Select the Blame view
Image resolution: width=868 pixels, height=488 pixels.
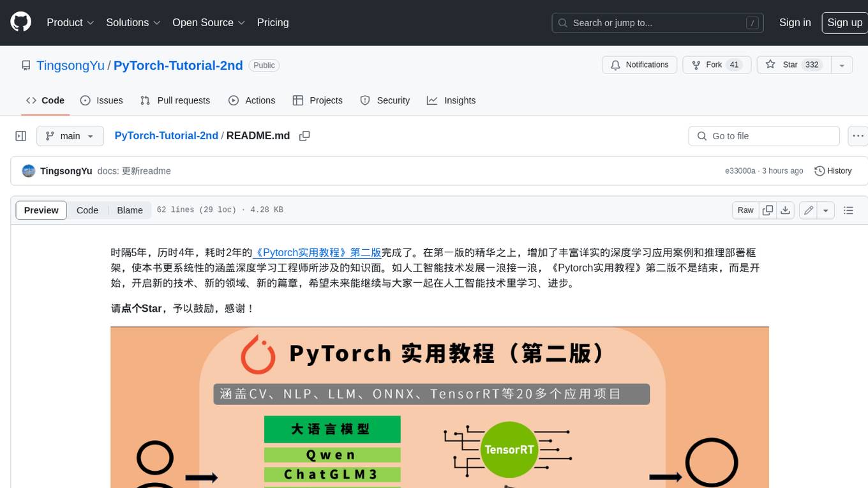tap(130, 210)
